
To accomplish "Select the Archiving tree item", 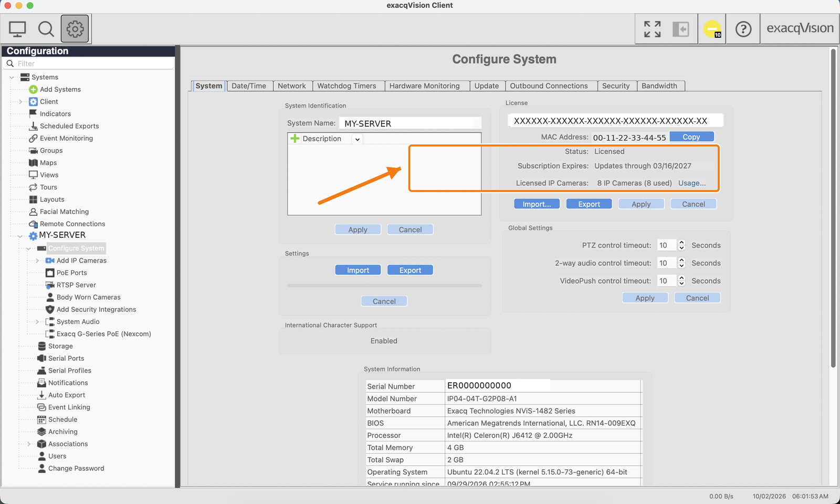I will coord(62,432).
